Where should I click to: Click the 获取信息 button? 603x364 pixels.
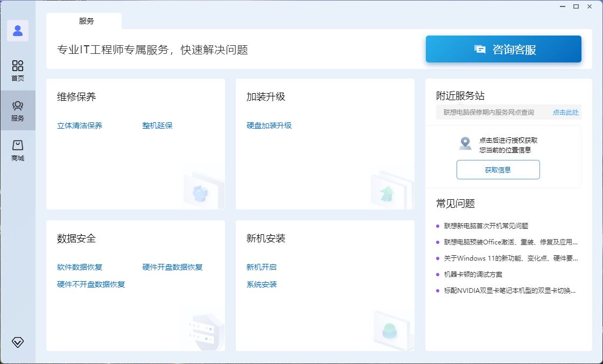(x=498, y=170)
